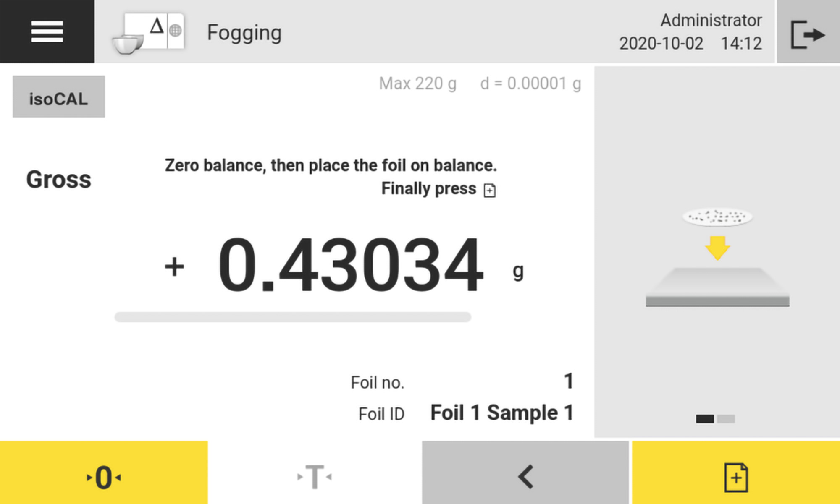The image size is (840, 504).
Task: Select the Foil ID value field
Action: (502, 413)
